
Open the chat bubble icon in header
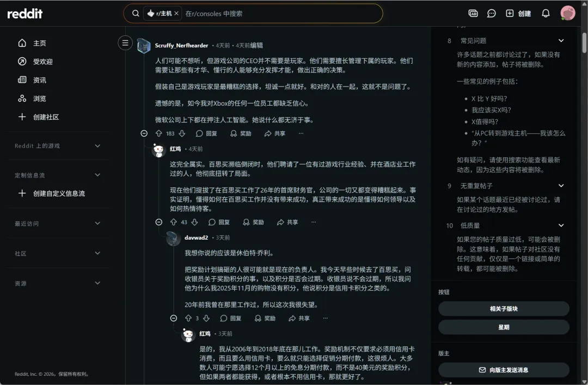(x=491, y=14)
